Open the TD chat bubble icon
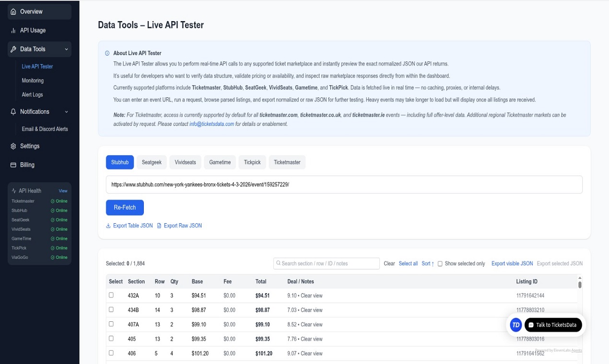This screenshot has width=609, height=364. [515, 325]
